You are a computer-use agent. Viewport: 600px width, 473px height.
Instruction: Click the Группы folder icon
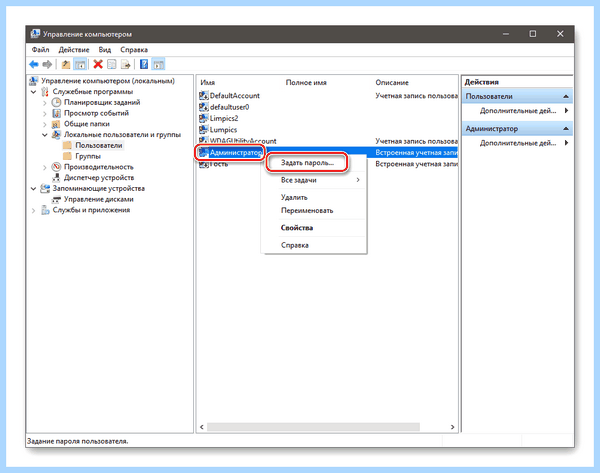click(x=67, y=156)
